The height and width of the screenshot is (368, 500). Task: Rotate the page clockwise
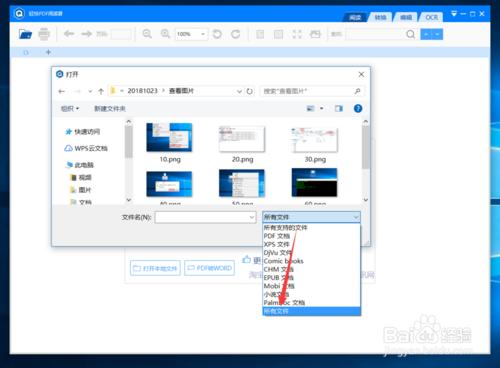pos(236,34)
